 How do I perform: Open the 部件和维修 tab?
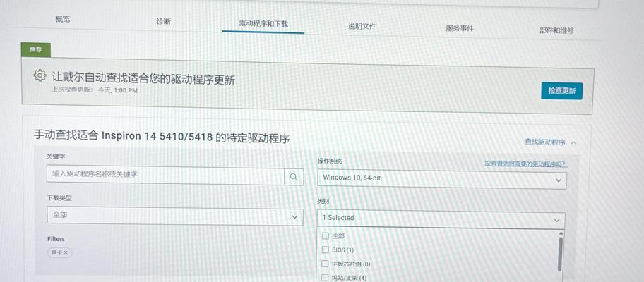coord(556,30)
